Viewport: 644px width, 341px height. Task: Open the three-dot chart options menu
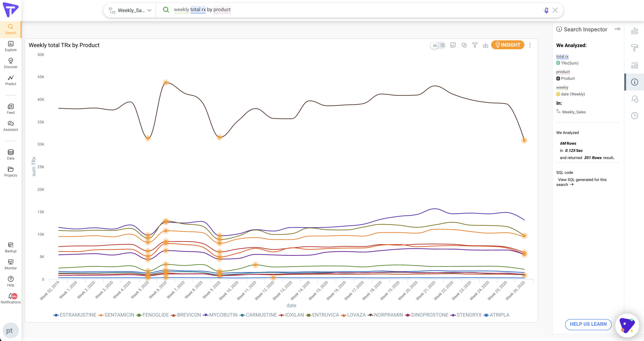[x=530, y=45]
